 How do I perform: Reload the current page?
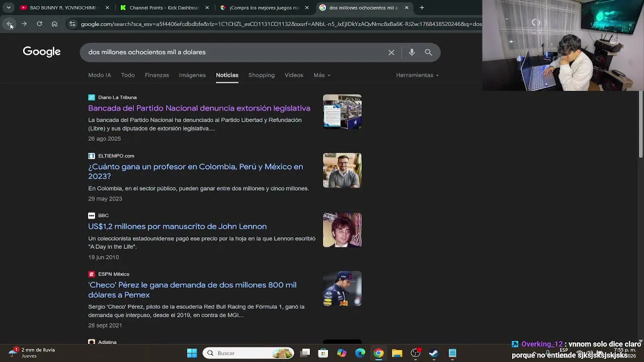pos(39,24)
